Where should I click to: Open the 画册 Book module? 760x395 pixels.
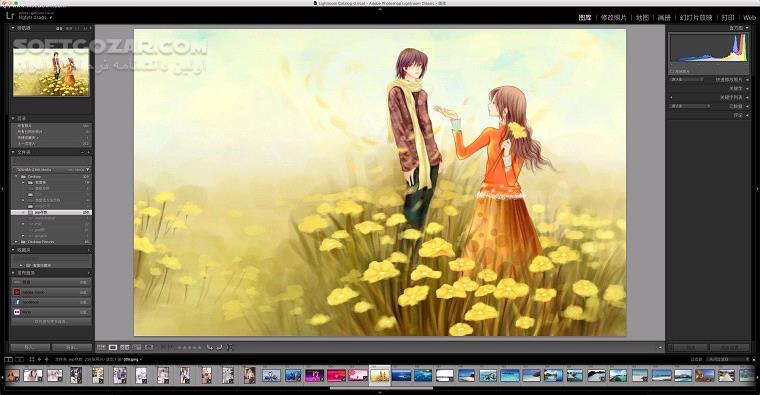tap(664, 17)
